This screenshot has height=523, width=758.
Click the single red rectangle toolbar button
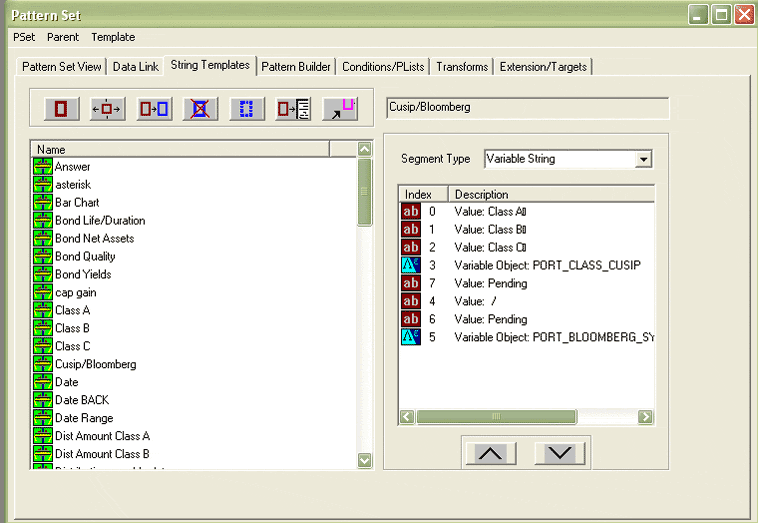point(62,108)
